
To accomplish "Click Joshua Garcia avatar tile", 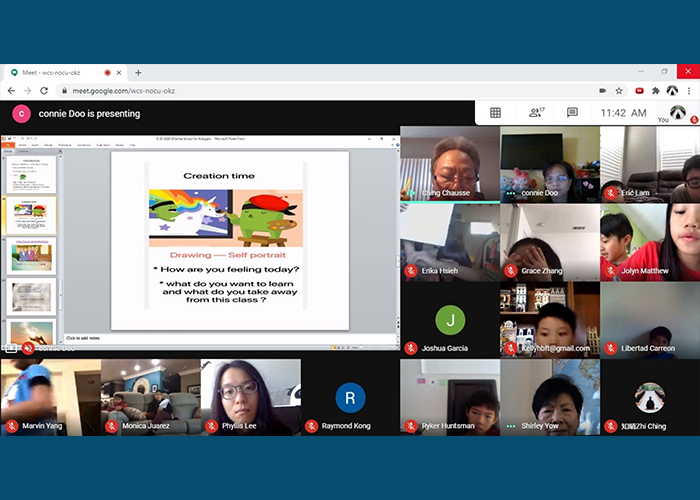I will tap(450, 320).
